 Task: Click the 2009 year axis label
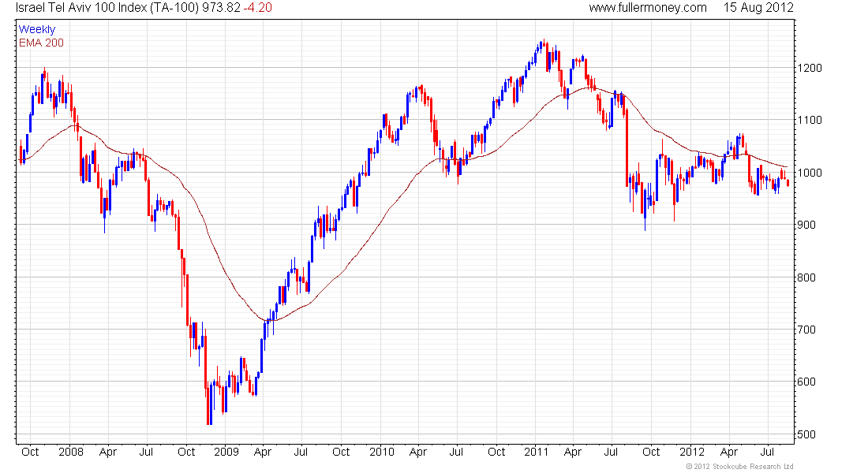226,452
